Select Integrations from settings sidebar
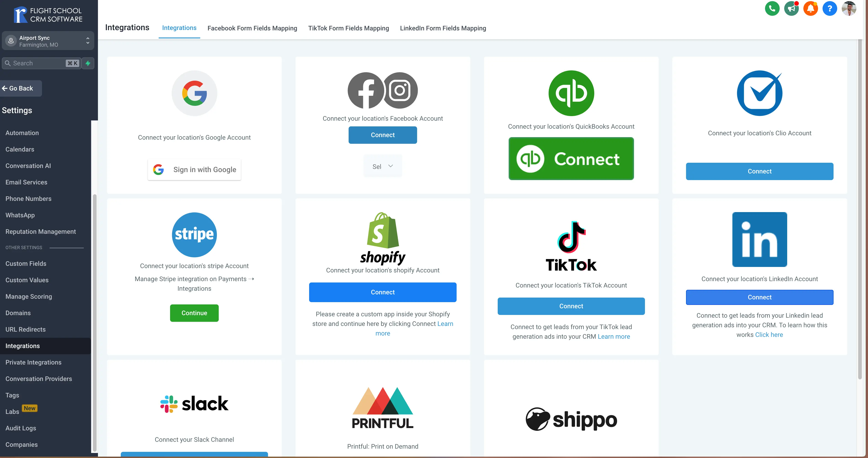Image resolution: width=868 pixels, height=458 pixels. 22,345
